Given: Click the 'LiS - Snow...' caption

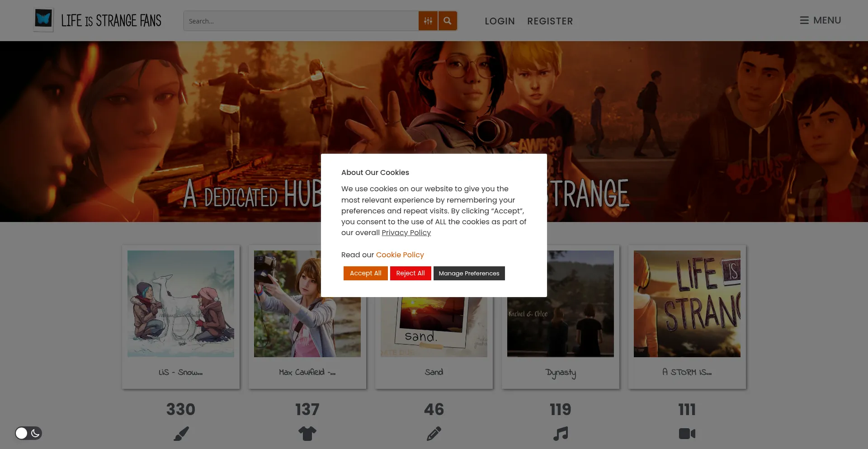Looking at the screenshot, I should [x=181, y=372].
